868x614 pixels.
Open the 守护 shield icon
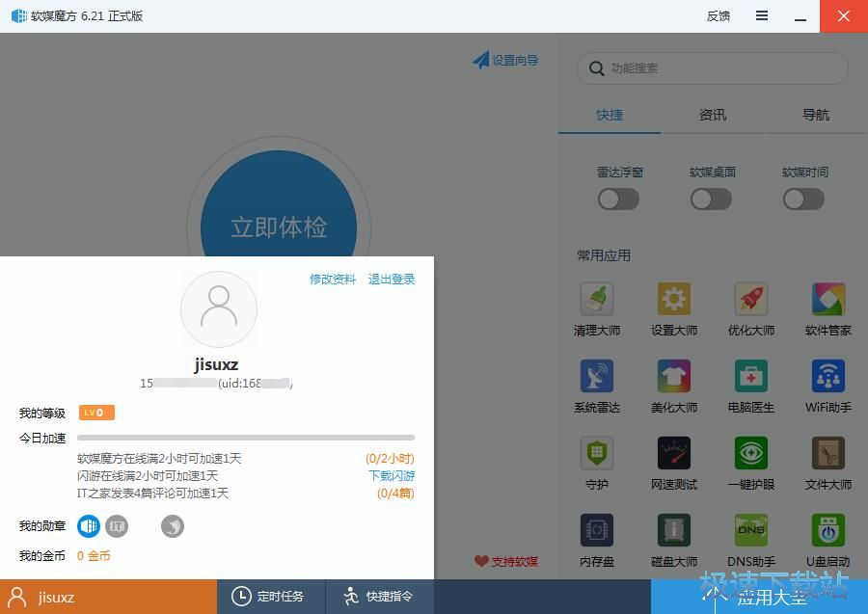point(597,452)
